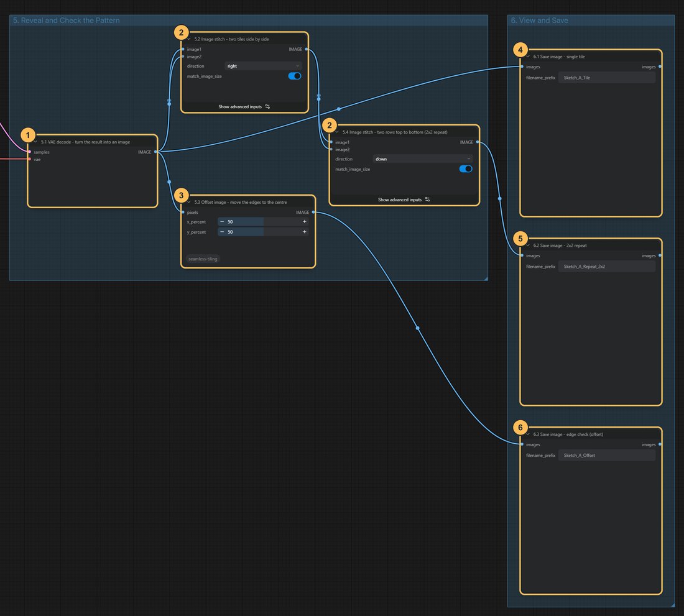
Task: Click images input port on 6.1 Save image
Action: (x=522, y=67)
